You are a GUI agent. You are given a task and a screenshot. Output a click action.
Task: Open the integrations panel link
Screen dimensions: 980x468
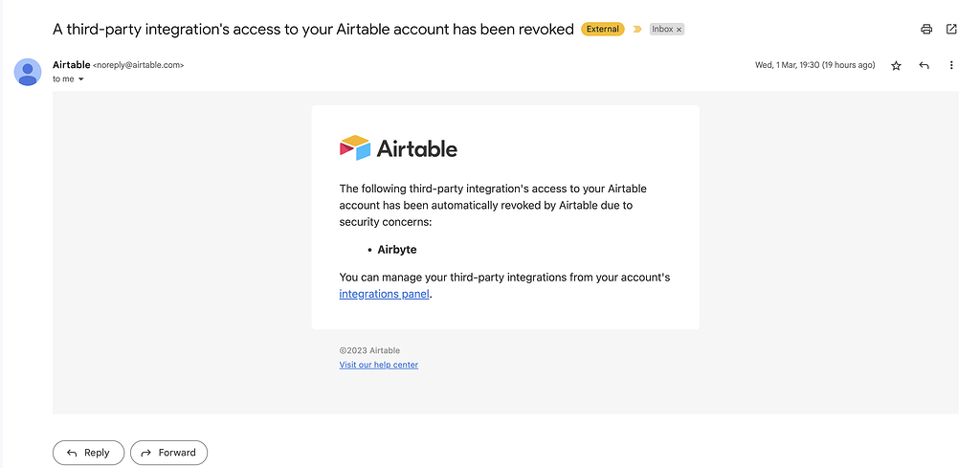tap(384, 295)
